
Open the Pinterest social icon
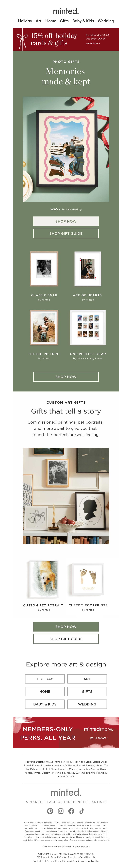pyautogui.click(x=50, y=811)
